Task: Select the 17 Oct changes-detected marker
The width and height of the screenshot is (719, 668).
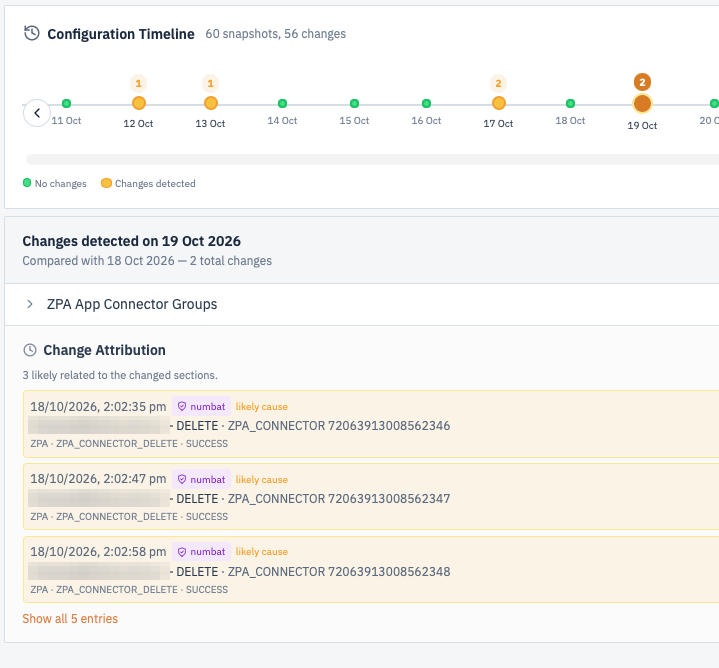Action: [x=498, y=103]
